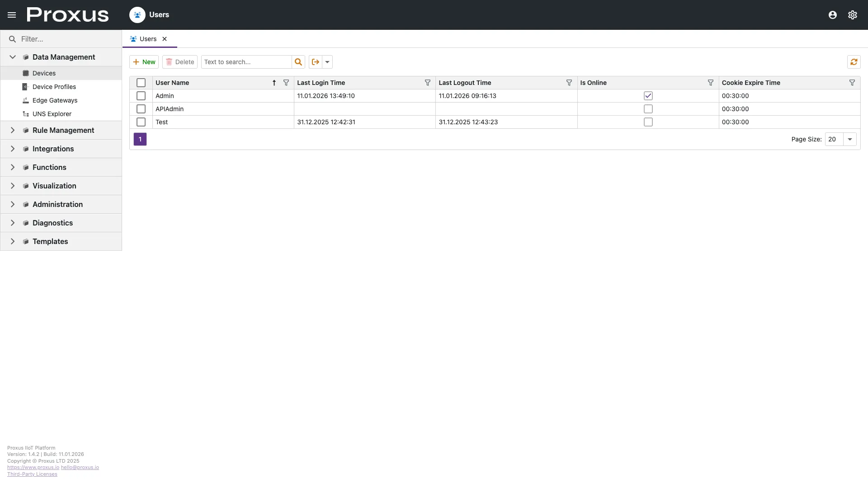Screen dimensions: 868x488
Task: Check the Test user row checkbox
Action: click(x=141, y=122)
